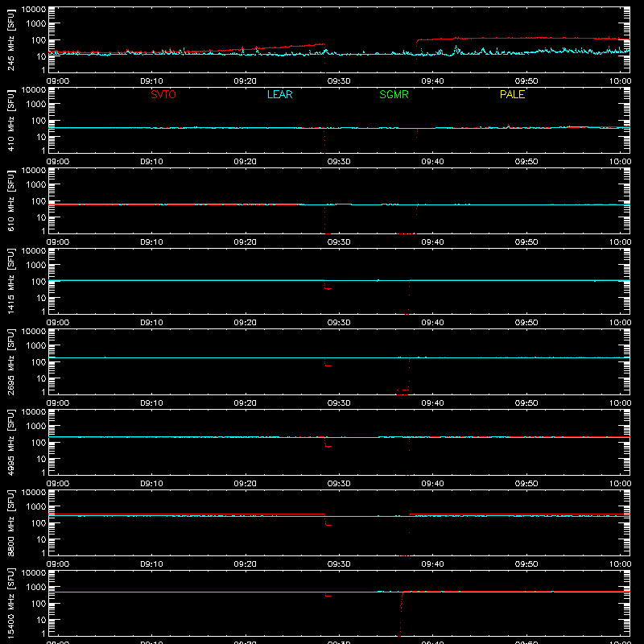This screenshot has height=644, width=644.
Task: Select the 245 MHz [SFU] axis title
Action: [11, 40]
